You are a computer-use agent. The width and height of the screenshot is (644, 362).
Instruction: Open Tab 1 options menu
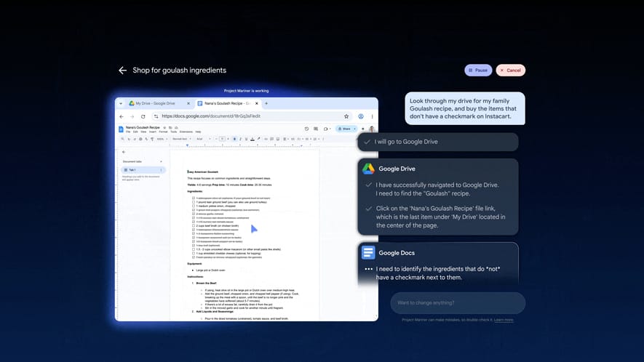coord(161,170)
